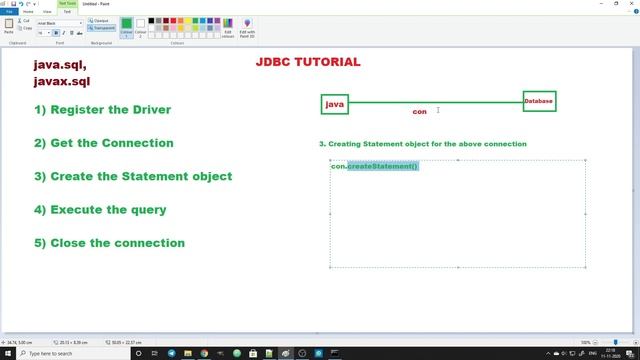Copy the selection with the Copy command
This screenshot has height=360, width=640.
(24, 28)
